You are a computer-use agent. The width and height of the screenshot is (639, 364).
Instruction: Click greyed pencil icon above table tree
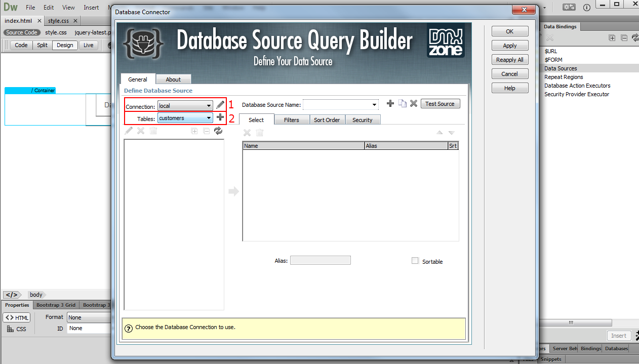pyautogui.click(x=129, y=131)
